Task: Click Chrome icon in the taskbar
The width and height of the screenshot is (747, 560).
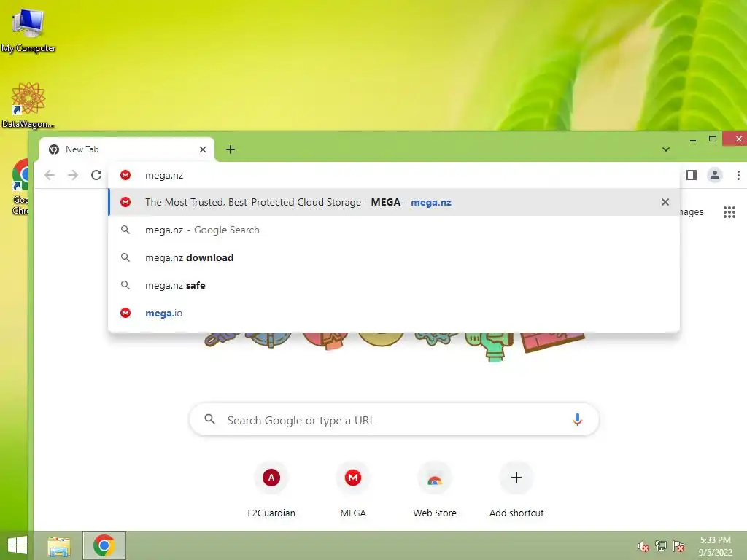Action: click(x=104, y=545)
